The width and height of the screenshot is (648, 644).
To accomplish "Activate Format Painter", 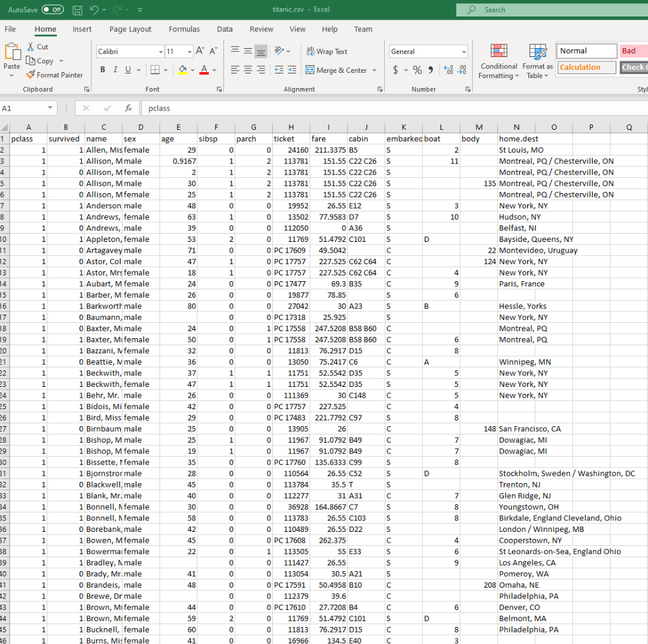I will point(54,75).
